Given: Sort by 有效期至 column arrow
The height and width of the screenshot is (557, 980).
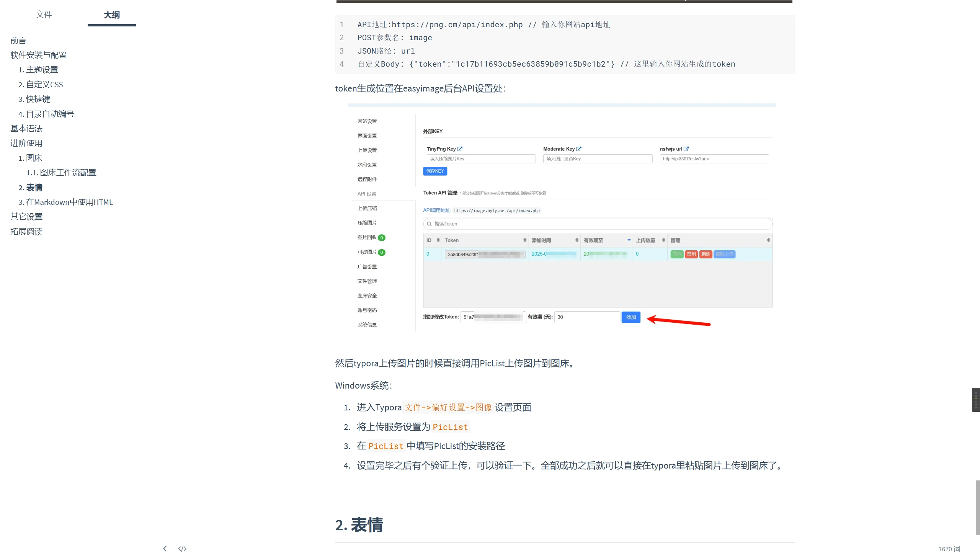Looking at the screenshot, I should coord(629,240).
